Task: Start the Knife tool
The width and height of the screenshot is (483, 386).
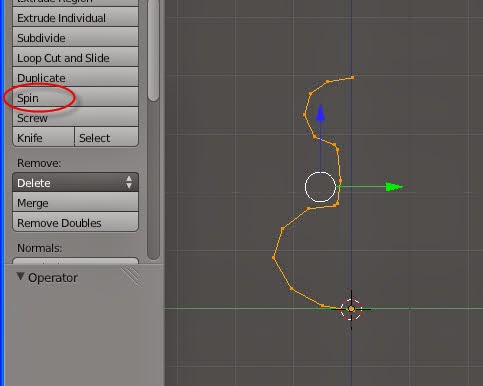Action: coord(43,137)
